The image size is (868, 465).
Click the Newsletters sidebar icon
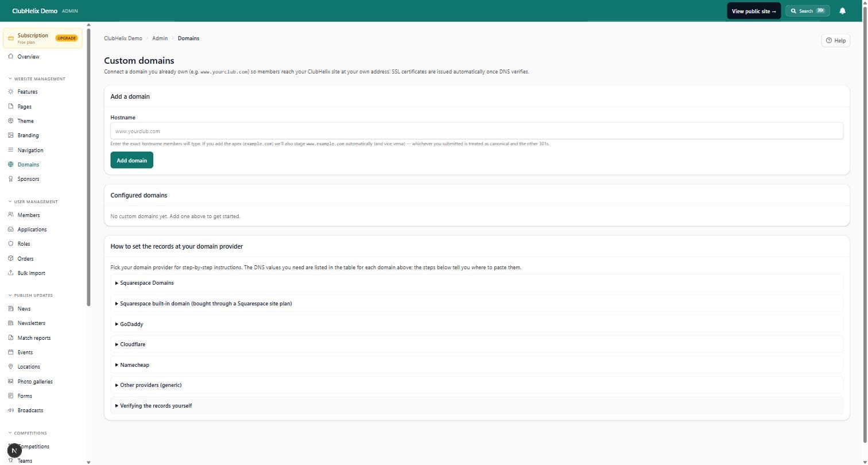(x=11, y=323)
